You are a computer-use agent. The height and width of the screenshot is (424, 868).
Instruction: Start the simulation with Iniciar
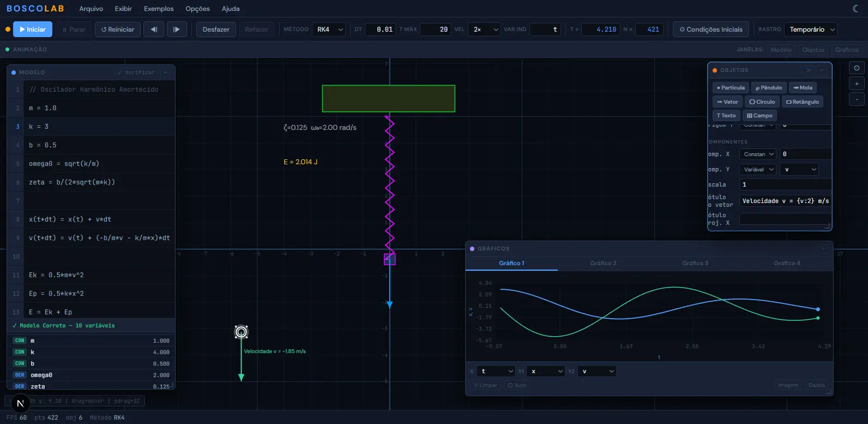[x=33, y=29]
